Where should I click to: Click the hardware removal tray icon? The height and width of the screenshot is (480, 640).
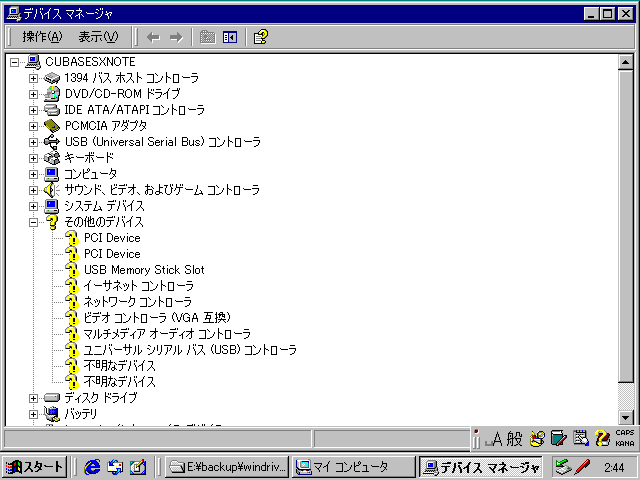tap(563, 467)
